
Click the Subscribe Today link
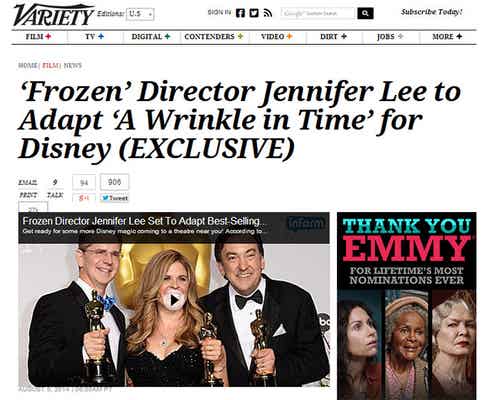click(x=432, y=12)
